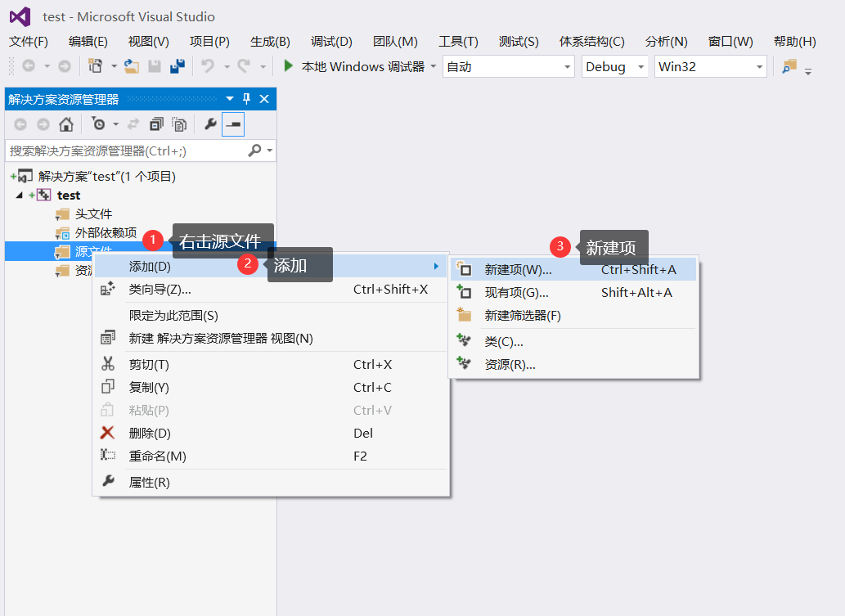Choose 属性(R) in the context menu
This screenshot has height=616, width=845.
point(272,483)
